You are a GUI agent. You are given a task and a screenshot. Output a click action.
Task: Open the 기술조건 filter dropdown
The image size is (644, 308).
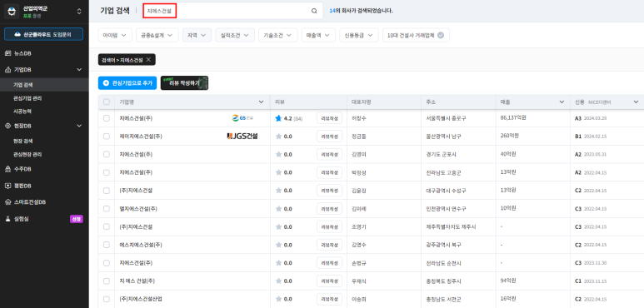click(278, 35)
